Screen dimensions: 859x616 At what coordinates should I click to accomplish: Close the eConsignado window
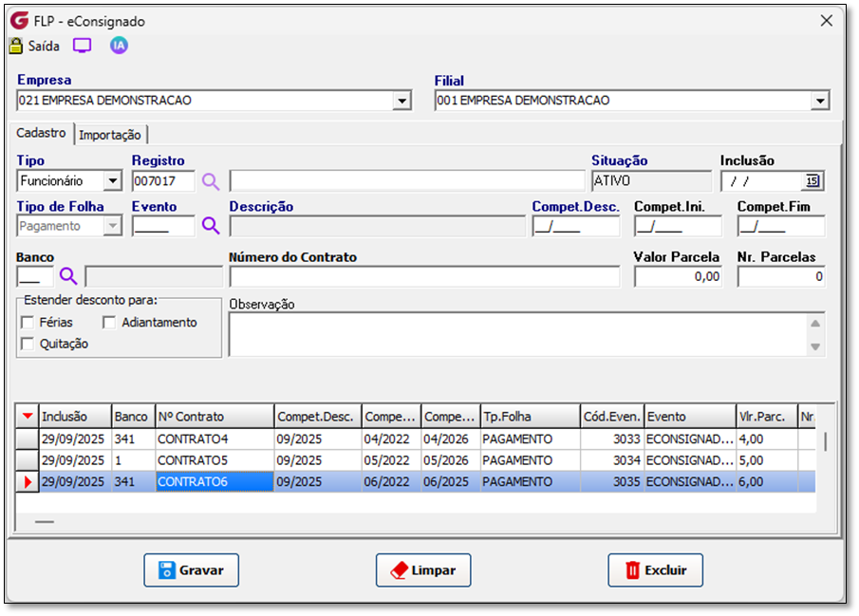827,21
